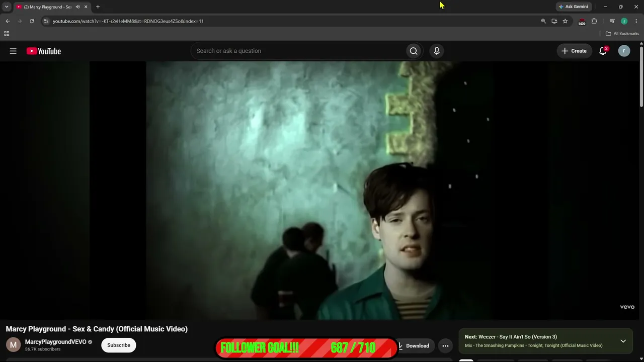Start voice search with the microphone

[437, 51]
